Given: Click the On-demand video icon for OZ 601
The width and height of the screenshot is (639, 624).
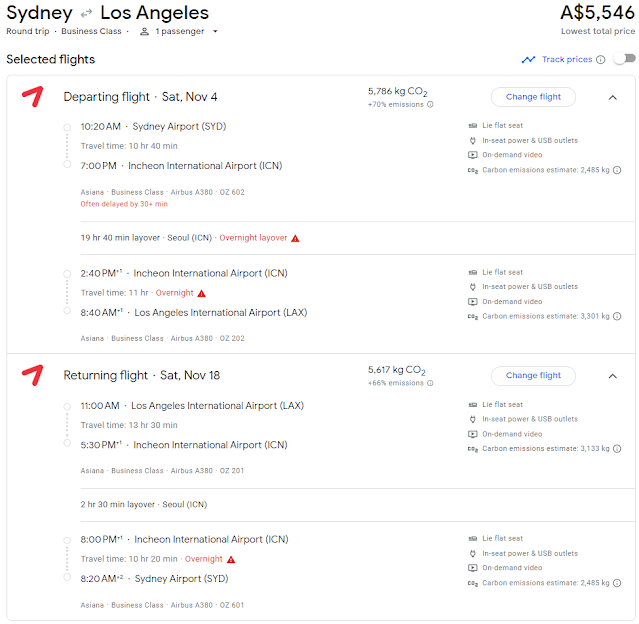Looking at the screenshot, I should (x=473, y=568).
